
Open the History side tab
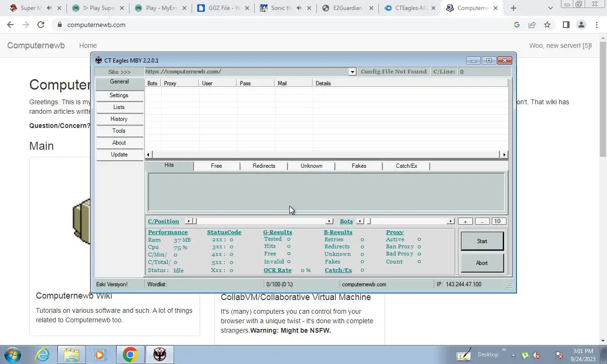119,119
